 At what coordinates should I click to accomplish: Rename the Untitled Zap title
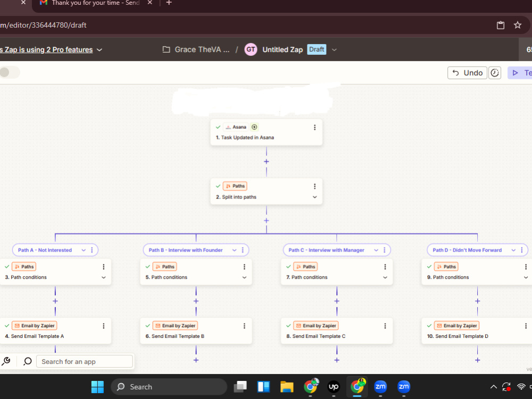282,49
